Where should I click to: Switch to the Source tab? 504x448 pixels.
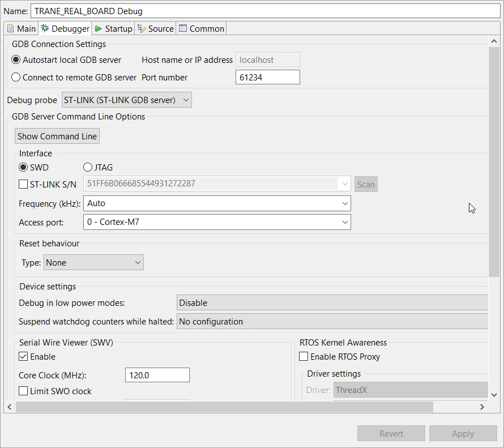point(156,29)
